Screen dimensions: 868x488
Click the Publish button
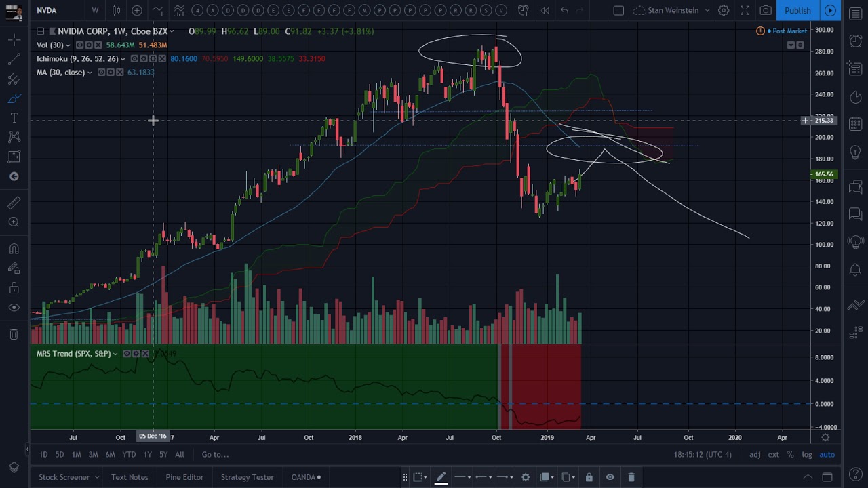click(x=797, y=10)
